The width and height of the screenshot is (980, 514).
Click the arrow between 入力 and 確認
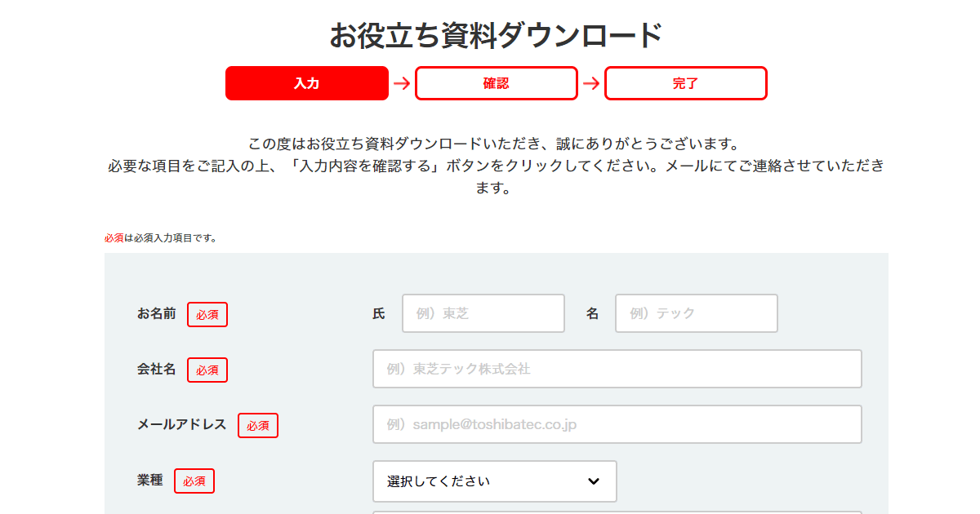coord(401,83)
